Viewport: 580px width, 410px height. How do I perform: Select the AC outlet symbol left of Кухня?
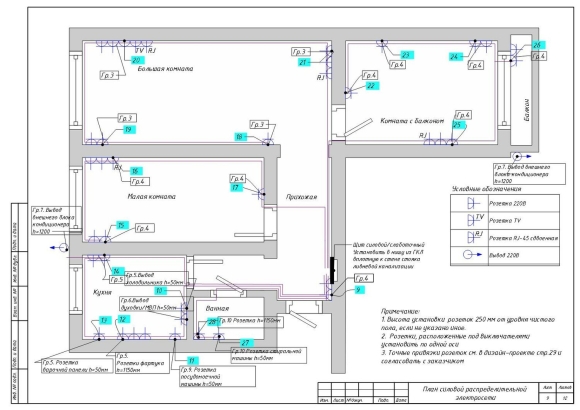coord(59,247)
